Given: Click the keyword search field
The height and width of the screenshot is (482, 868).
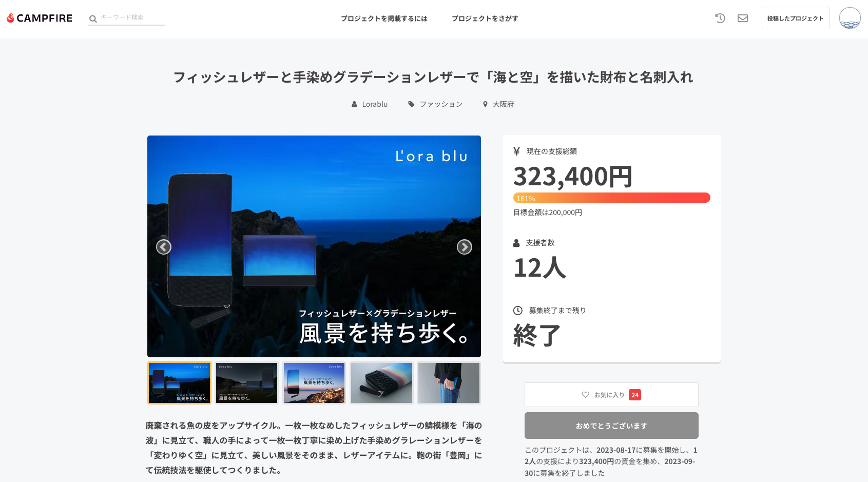Looking at the screenshot, I should [x=131, y=17].
